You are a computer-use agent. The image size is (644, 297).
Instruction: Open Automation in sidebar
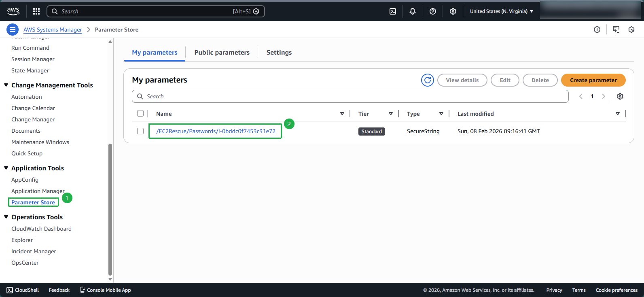27,97
